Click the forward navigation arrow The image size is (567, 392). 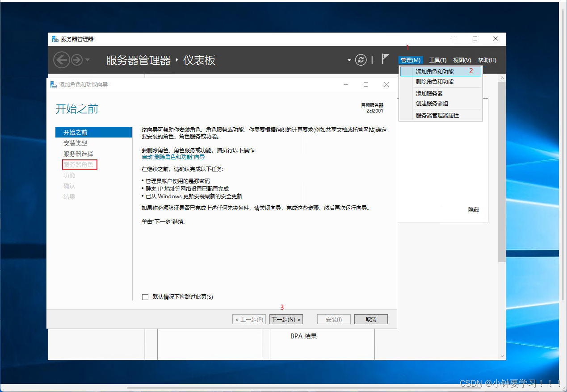[77, 59]
